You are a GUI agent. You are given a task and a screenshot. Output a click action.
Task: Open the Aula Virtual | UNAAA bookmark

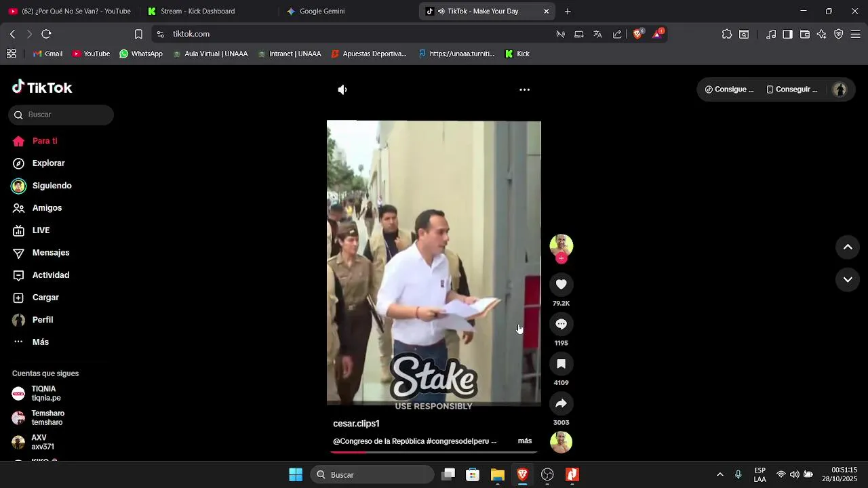coord(210,54)
